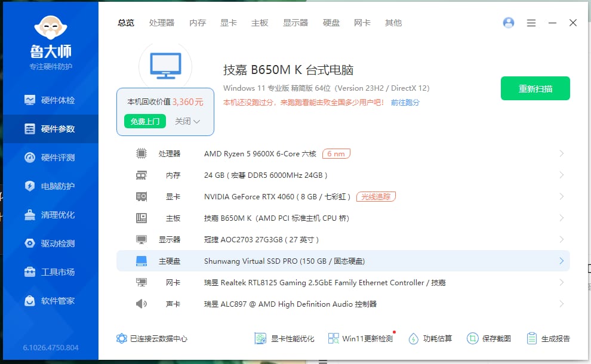The height and width of the screenshot is (364, 591).
Task: Select AMD Ryzen 5 9600X 6-Core text
Action: (252, 154)
